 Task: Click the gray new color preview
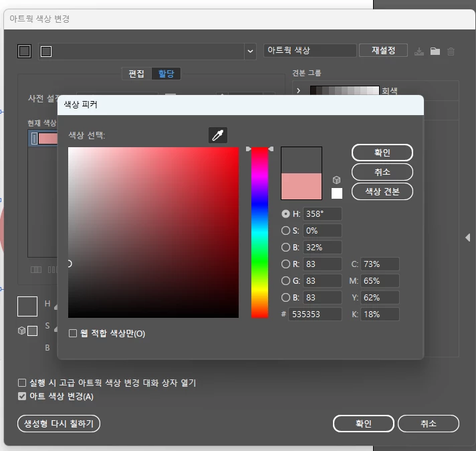[302, 160]
